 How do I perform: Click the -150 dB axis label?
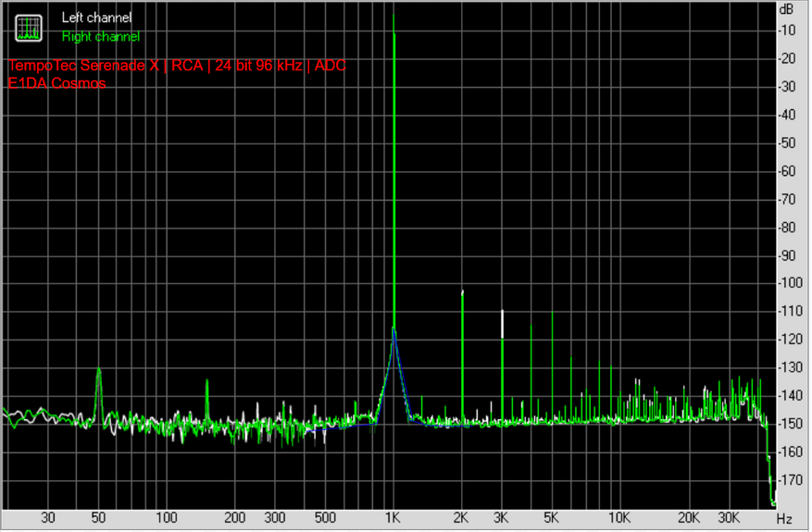click(x=791, y=424)
